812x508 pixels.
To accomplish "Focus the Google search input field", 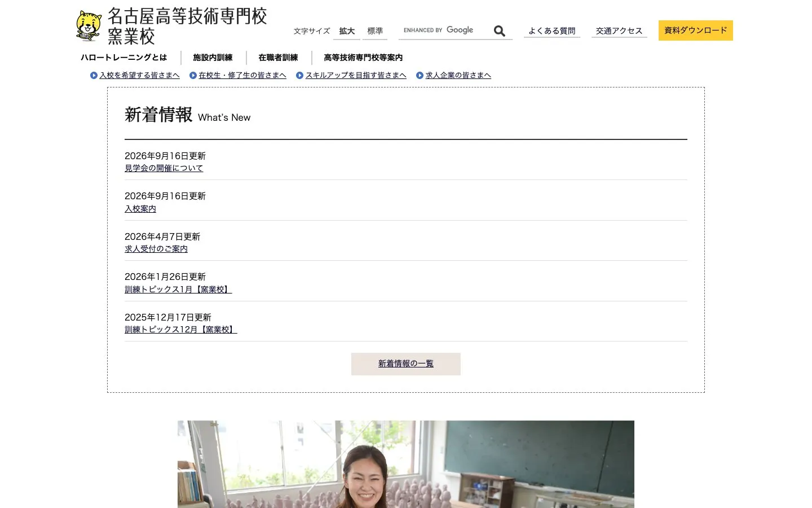I will click(x=444, y=30).
